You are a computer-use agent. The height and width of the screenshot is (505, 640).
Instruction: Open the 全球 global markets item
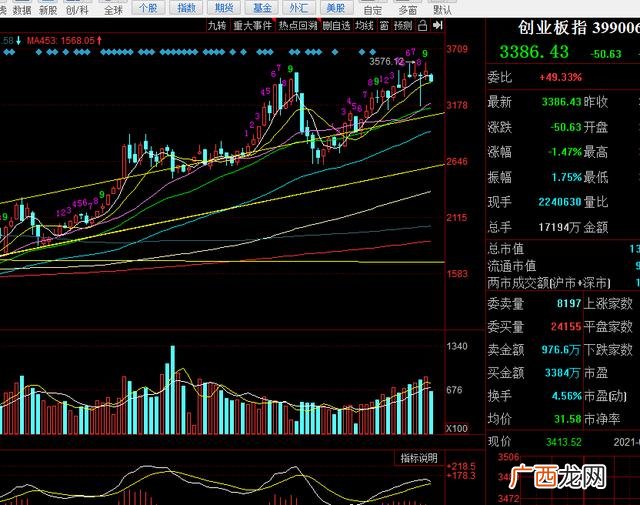point(113,10)
